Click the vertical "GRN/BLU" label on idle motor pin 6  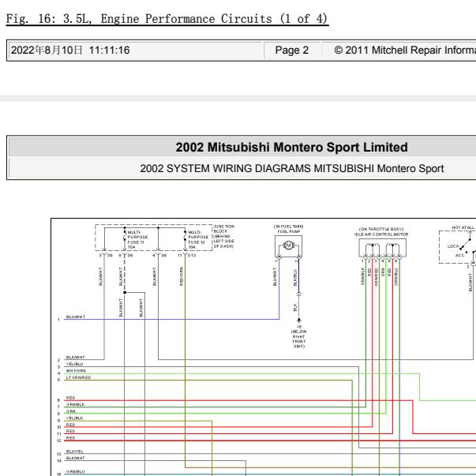click(395, 277)
